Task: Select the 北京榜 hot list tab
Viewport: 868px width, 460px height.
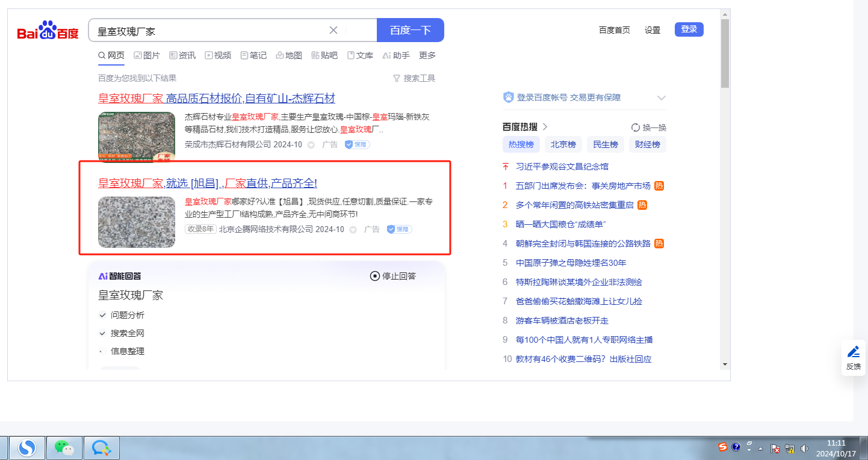Action: (563, 144)
